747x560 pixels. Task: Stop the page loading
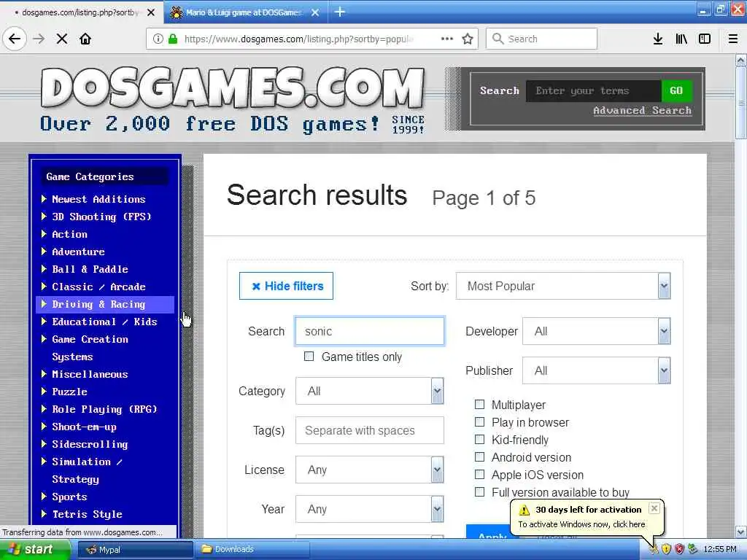(62, 39)
